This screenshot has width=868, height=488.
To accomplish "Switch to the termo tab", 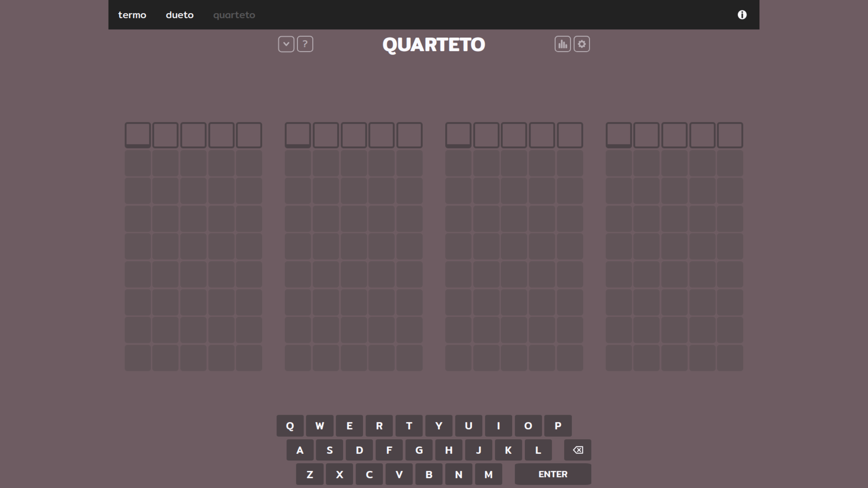I will (x=132, y=15).
